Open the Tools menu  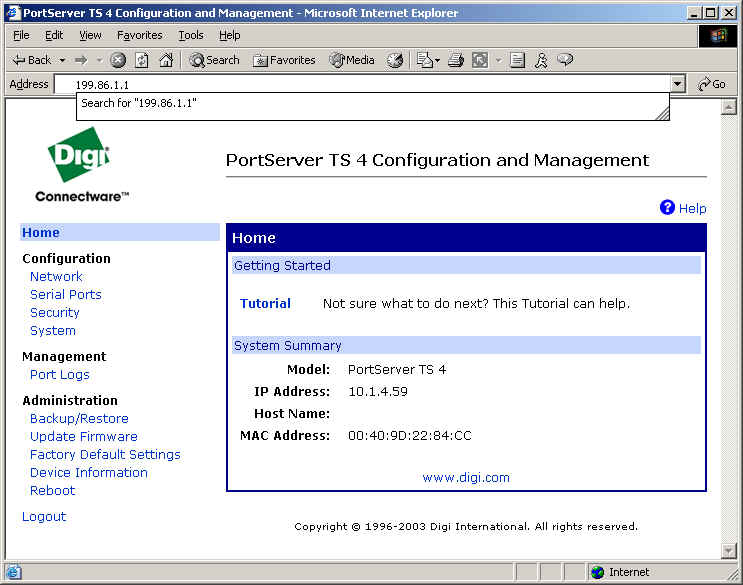[190, 35]
